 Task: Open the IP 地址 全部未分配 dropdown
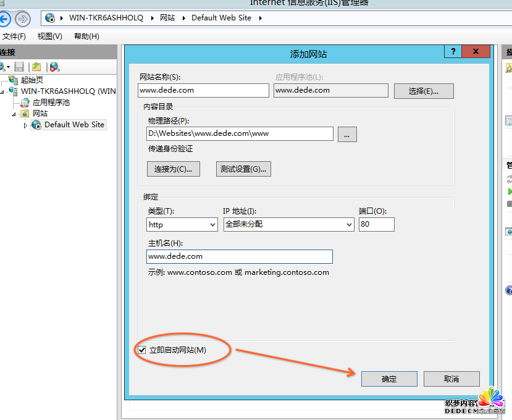click(288, 225)
